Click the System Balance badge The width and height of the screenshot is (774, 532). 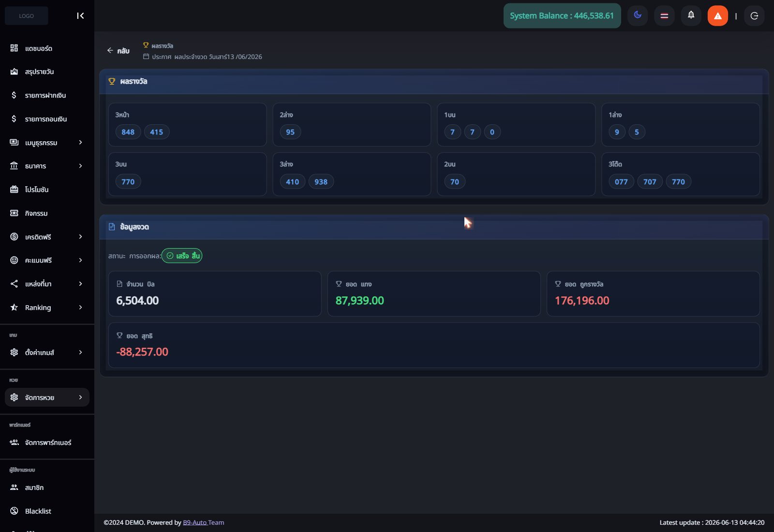pyautogui.click(x=562, y=16)
